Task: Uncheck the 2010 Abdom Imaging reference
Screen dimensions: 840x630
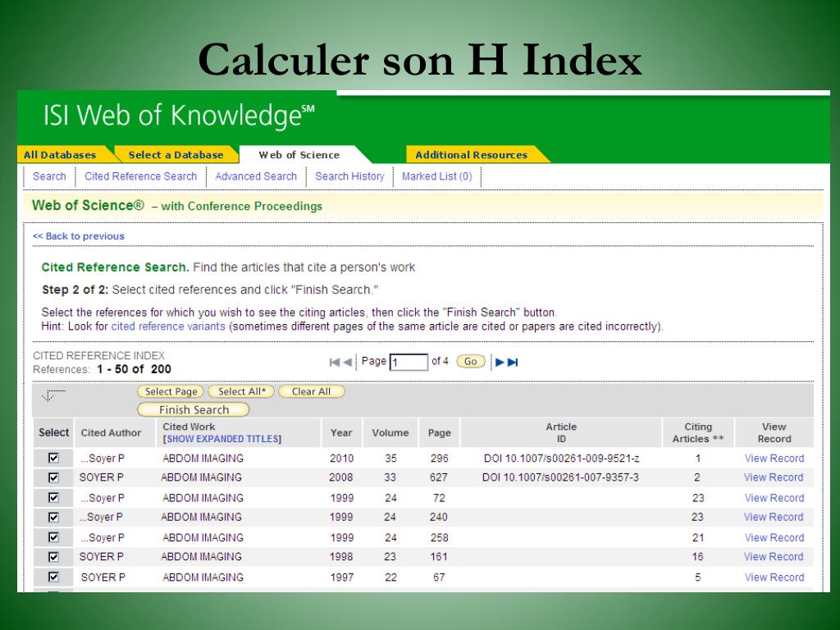Action: 53,458
